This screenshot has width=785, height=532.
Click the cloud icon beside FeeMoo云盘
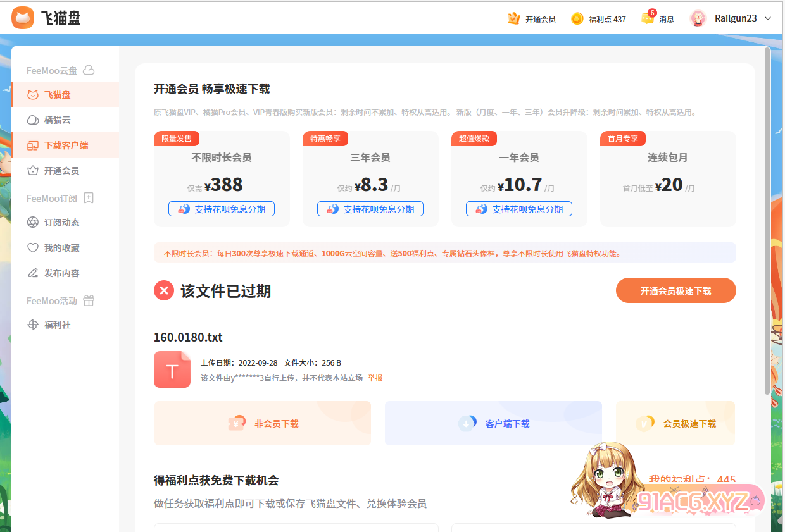tap(89, 70)
